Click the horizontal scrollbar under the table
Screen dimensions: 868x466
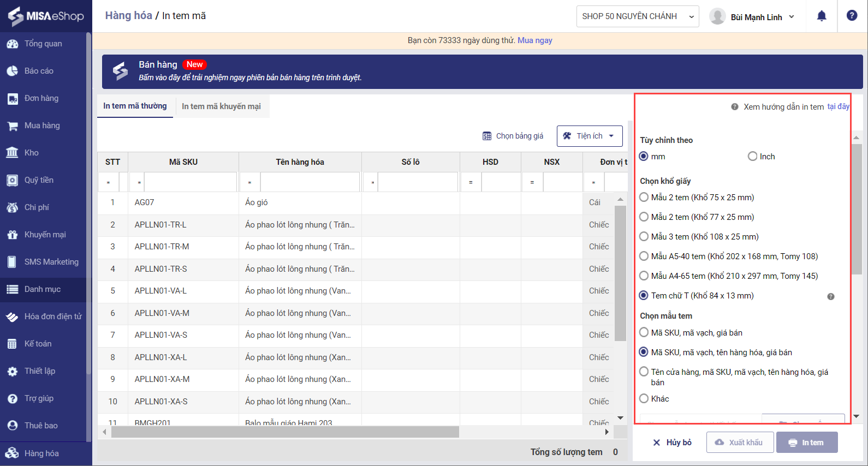(x=285, y=432)
